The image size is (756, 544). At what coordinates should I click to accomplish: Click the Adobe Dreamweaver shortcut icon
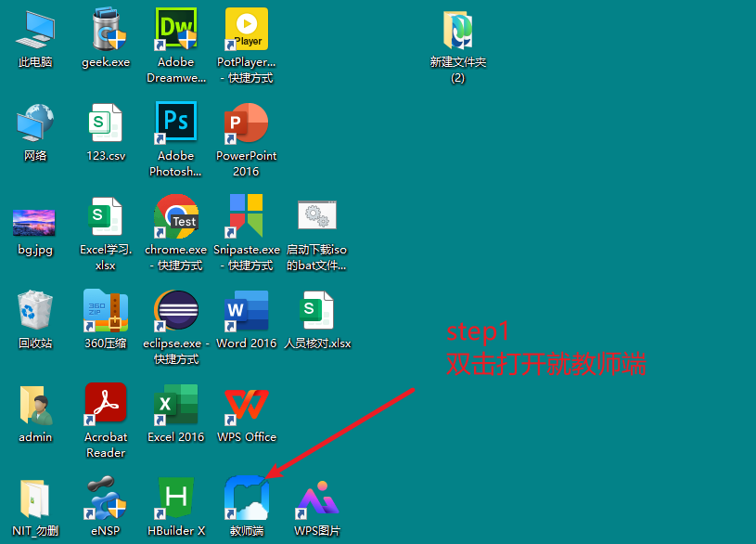(176, 30)
